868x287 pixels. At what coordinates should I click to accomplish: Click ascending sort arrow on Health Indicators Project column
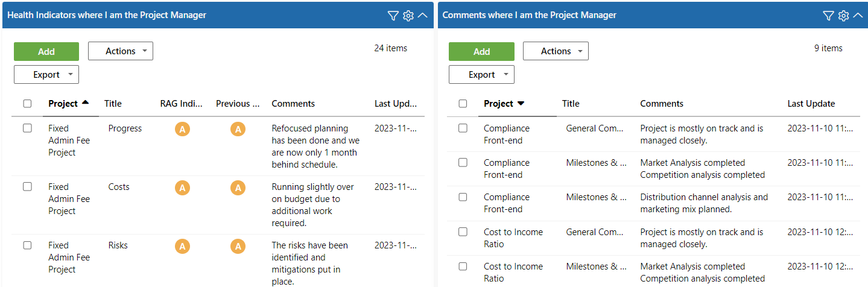click(x=85, y=102)
